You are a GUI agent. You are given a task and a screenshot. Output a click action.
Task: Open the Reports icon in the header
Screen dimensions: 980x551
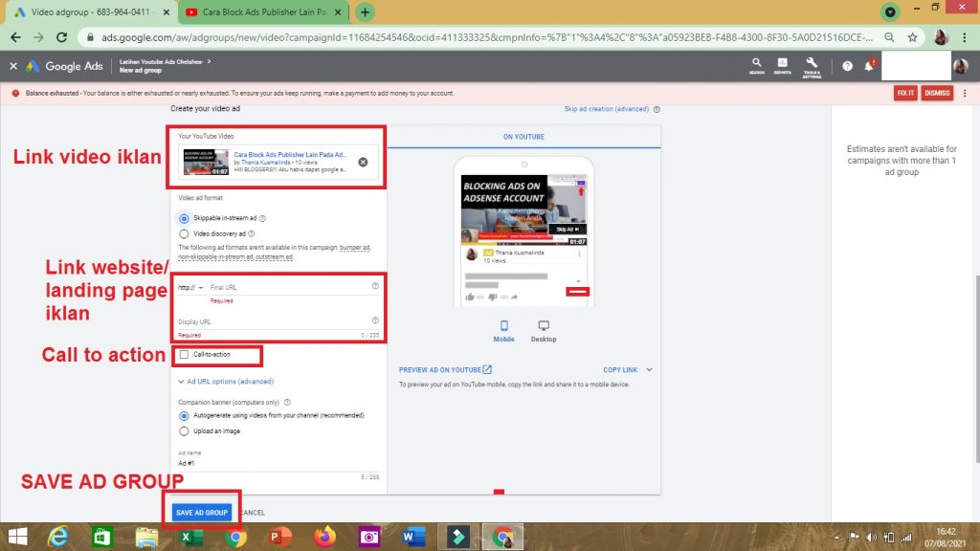[x=782, y=65]
